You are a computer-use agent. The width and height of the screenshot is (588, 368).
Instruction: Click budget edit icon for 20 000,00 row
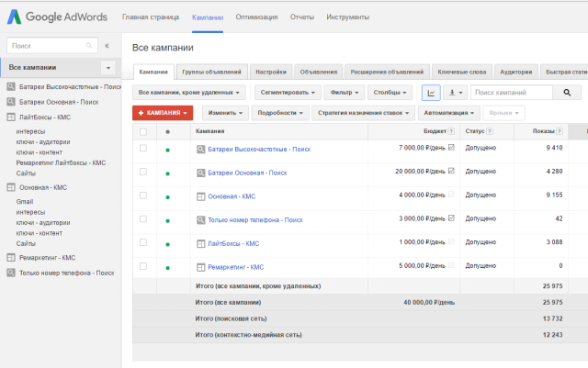click(x=451, y=171)
